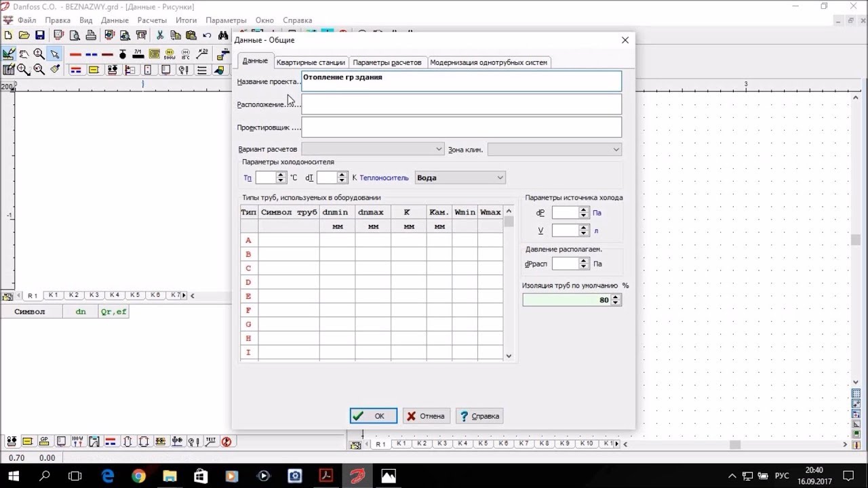Select the valve symbol tool

(x=123, y=54)
